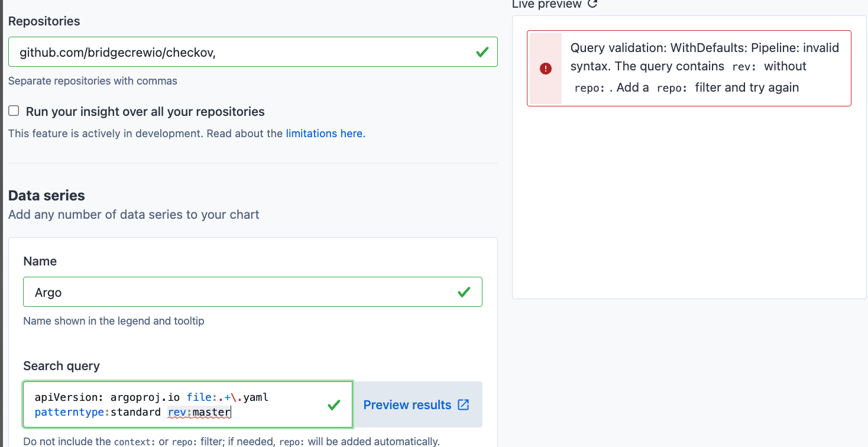Focus the Repositories input field
868x447 pixels.
pos(237,52)
